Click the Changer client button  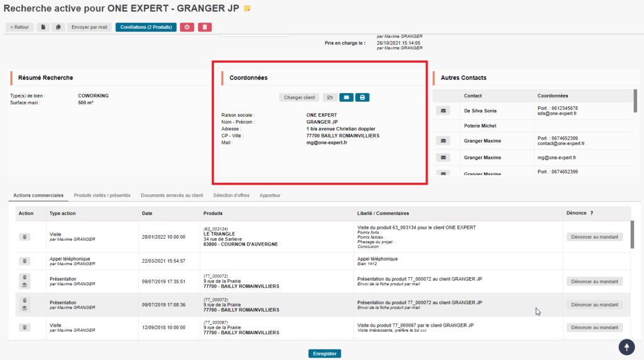tap(299, 97)
